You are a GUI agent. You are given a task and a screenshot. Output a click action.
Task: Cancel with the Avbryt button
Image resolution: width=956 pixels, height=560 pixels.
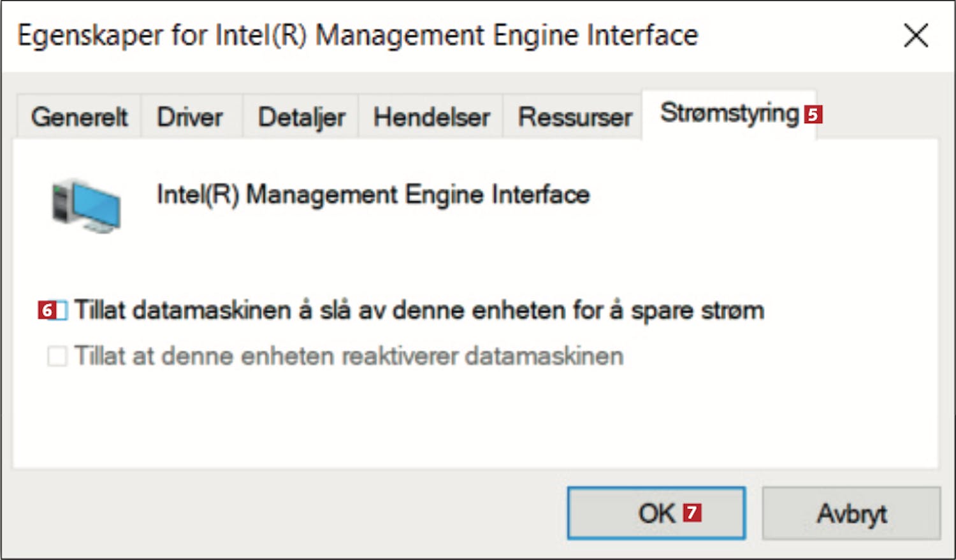851,513
